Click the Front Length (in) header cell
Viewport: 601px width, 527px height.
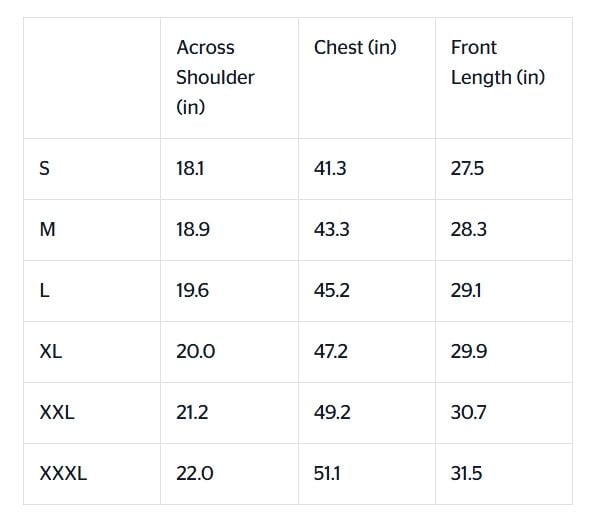click(498, 62)
